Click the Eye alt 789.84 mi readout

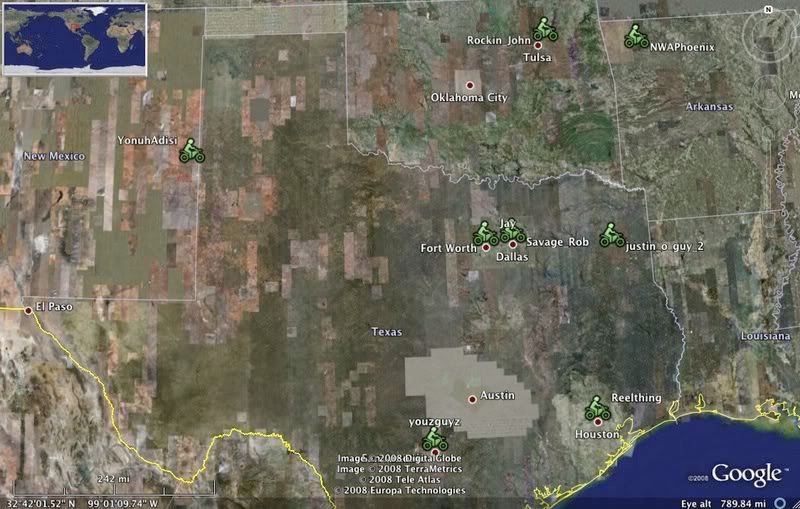click(723, 504)
